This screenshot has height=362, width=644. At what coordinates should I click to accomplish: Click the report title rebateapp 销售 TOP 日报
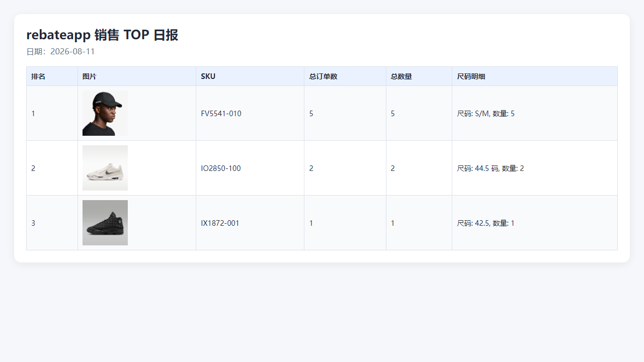[x=102, y=35]
